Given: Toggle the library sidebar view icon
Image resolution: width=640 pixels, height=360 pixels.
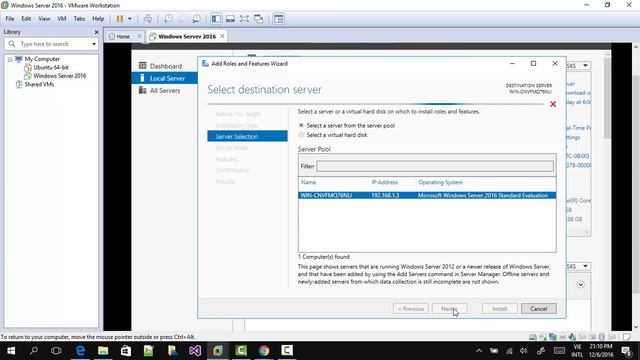Looking at the screenshot, I should pyautogui.click(x=216, y=19).
